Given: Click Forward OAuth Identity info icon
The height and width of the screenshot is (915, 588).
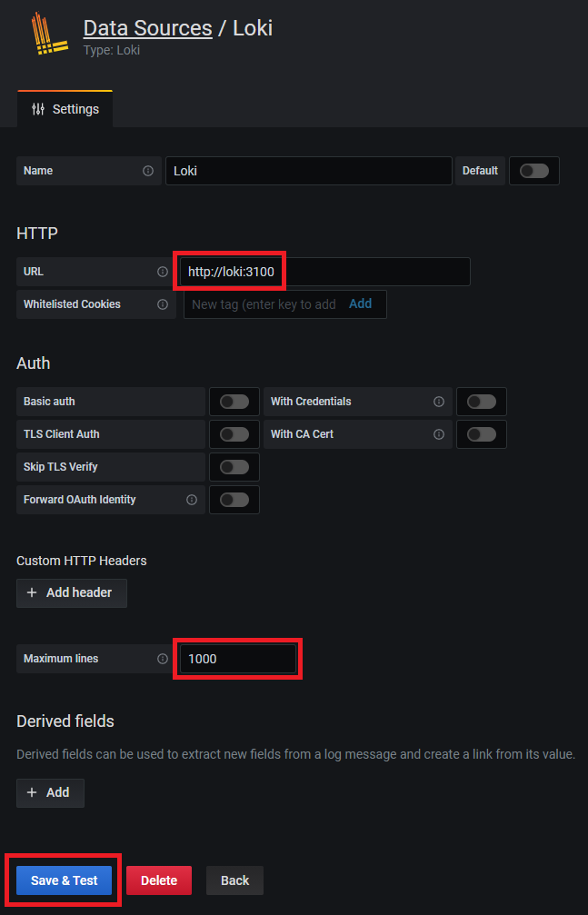Looking at the screenshot, I should (192, 500).
